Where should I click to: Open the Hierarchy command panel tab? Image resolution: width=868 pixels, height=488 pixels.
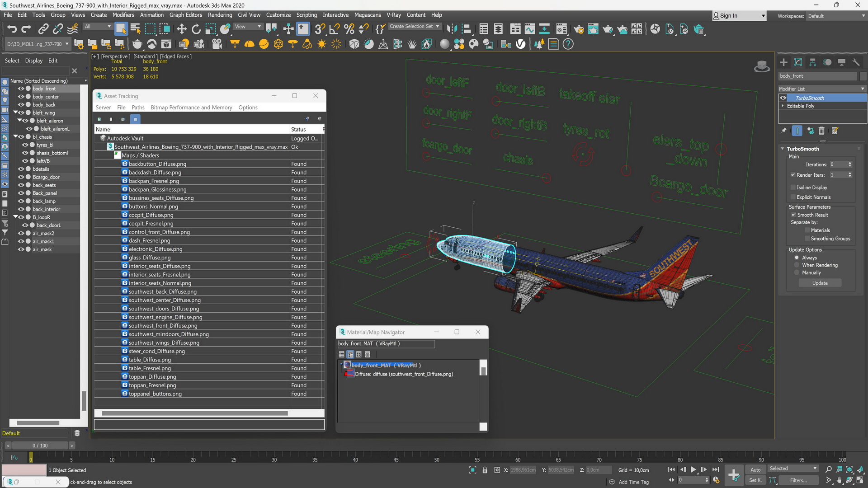pos(813,62)
